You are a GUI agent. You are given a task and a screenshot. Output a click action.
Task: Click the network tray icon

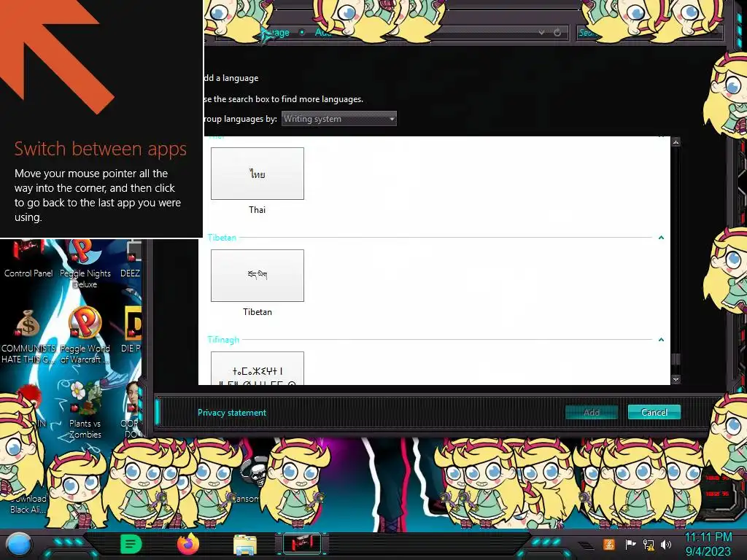click(x=648, y=544)
